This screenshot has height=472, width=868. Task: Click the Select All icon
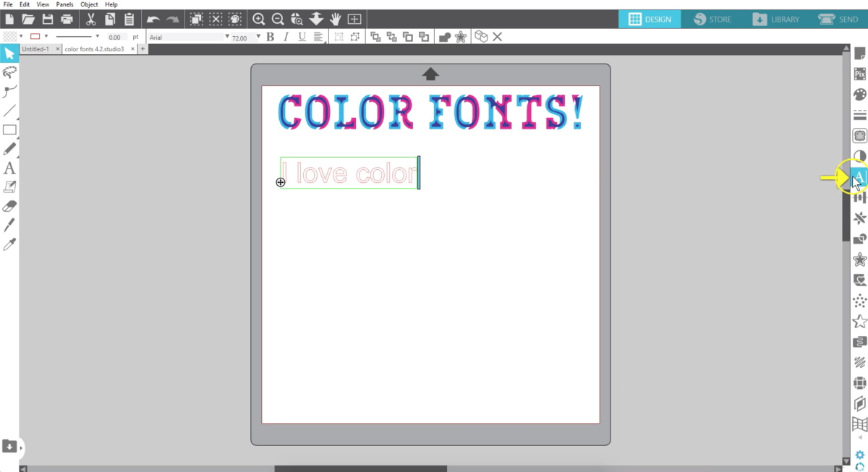pos(197,19)
